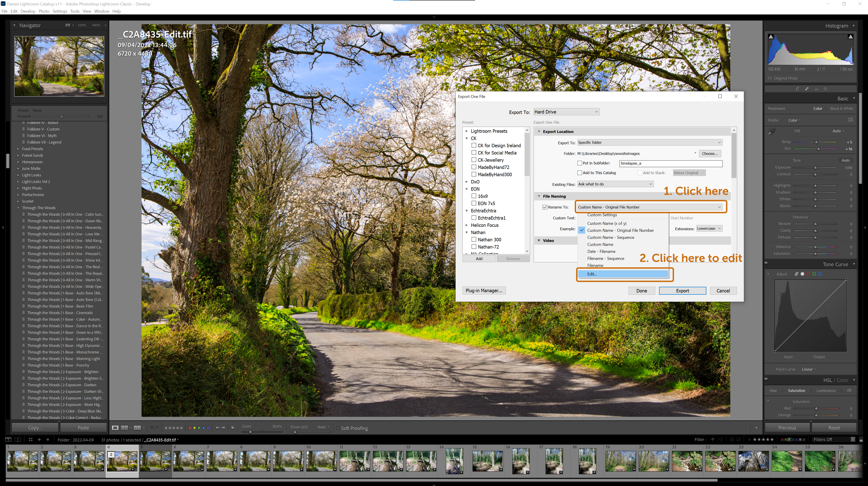The width and height of the screenshot is (868, 486).
Task: Open Existing Files dropdown
Action: click(x=616, y=184)
